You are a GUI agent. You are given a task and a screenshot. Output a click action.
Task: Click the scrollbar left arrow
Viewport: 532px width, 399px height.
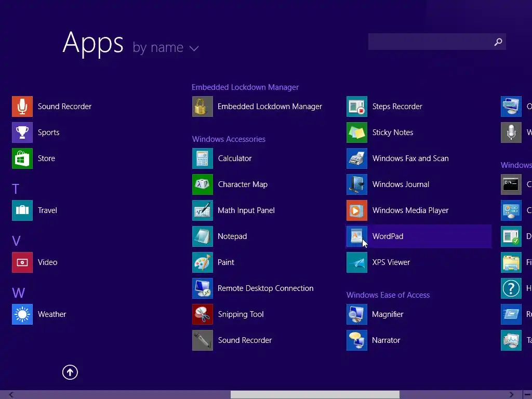coord(11,395)
